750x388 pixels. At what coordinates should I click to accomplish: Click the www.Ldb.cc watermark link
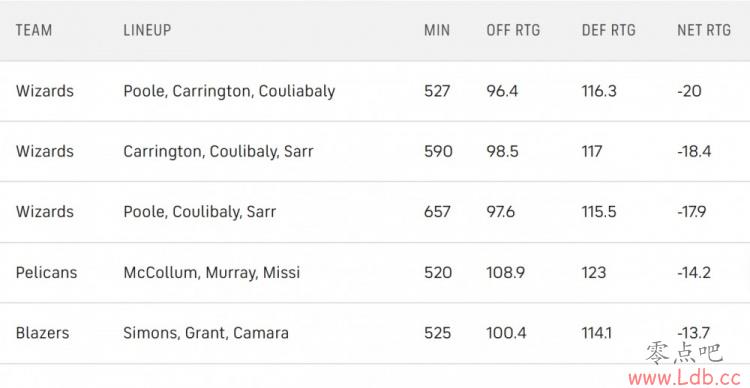(688, 377)
